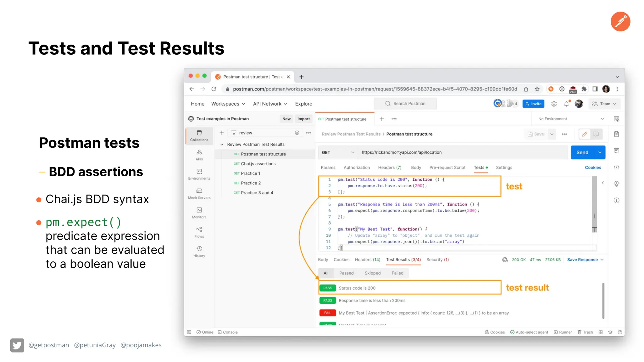Open the Security (1) response tab
Viewport: 644px width, 362px height.
pos(437,260)
